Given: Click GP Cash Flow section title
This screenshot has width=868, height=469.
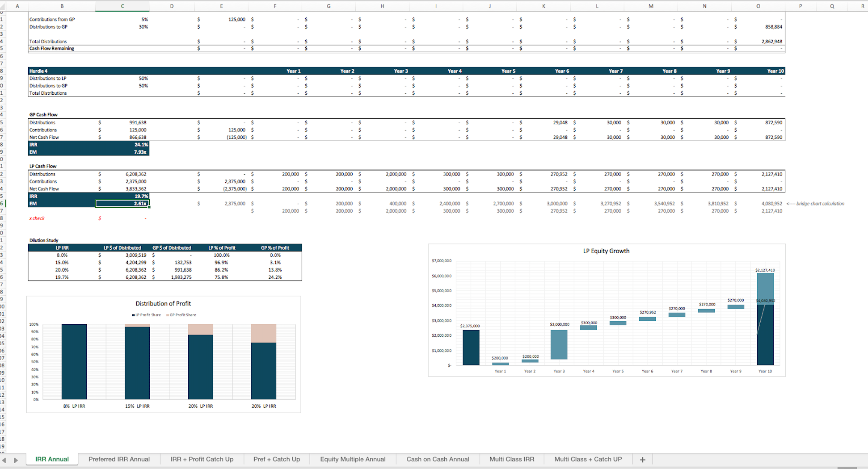Looking at the screenshot, I should coord(43,115).
